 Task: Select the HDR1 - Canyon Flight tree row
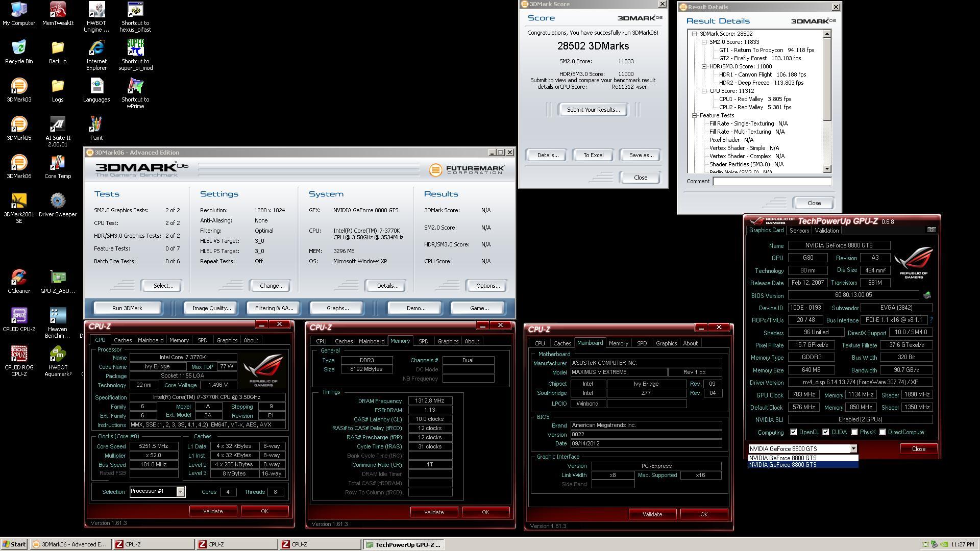pyautogui.click(x=762, y=74)
